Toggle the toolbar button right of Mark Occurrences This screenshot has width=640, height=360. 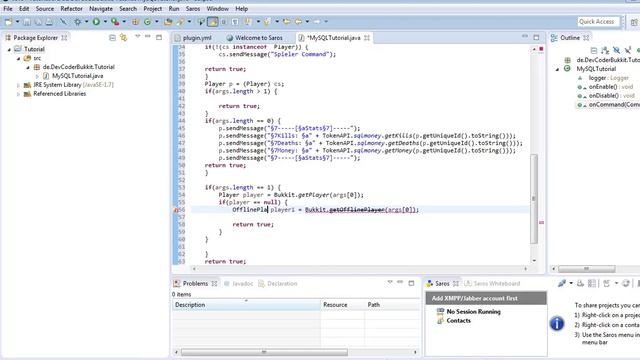[224, 22]
